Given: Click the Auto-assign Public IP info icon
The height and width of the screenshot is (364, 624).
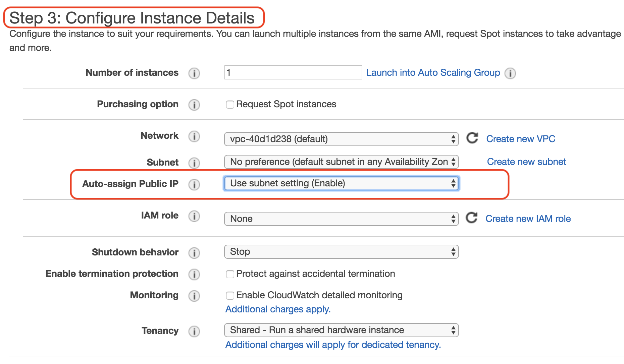Looking at the screenshot, I should [194, 184].
